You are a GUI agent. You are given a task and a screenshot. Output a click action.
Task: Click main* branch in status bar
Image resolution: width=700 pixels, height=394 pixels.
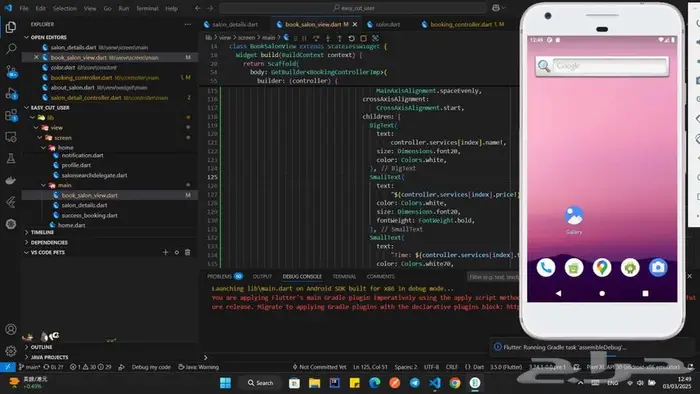click(29, 367)
